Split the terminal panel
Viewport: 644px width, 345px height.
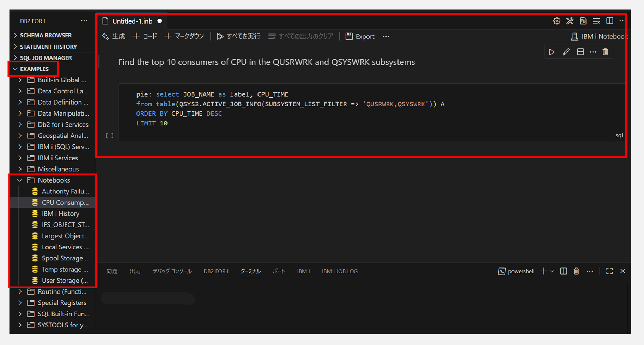coord(564,271)
